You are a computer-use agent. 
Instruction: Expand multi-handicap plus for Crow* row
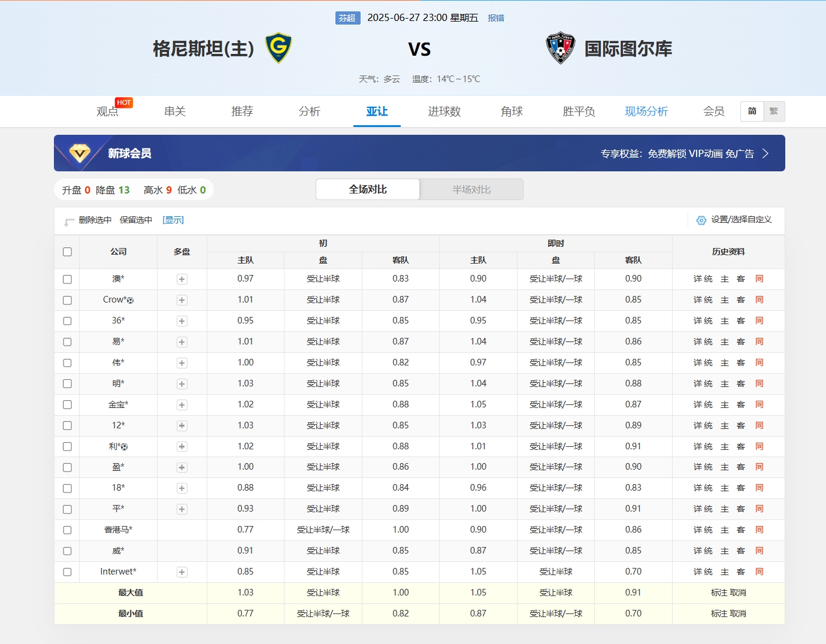tap(182, 300)
